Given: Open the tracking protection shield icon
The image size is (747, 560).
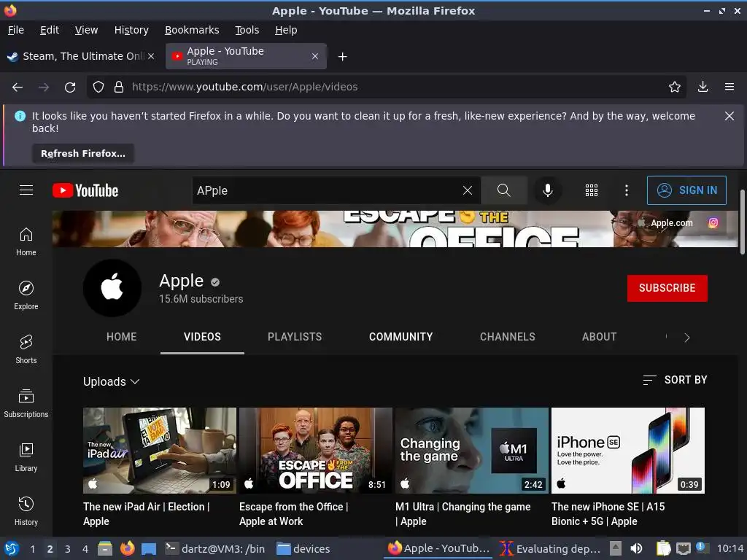Looking at the screenshot, I should (98, 87).
